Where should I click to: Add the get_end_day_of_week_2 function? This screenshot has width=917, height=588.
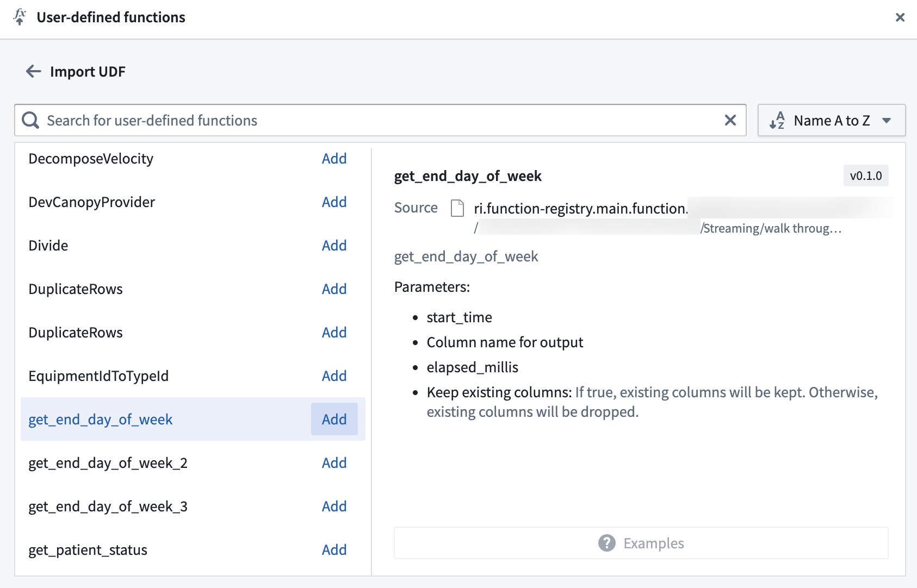pyautogui.click(x=334, y=462)
